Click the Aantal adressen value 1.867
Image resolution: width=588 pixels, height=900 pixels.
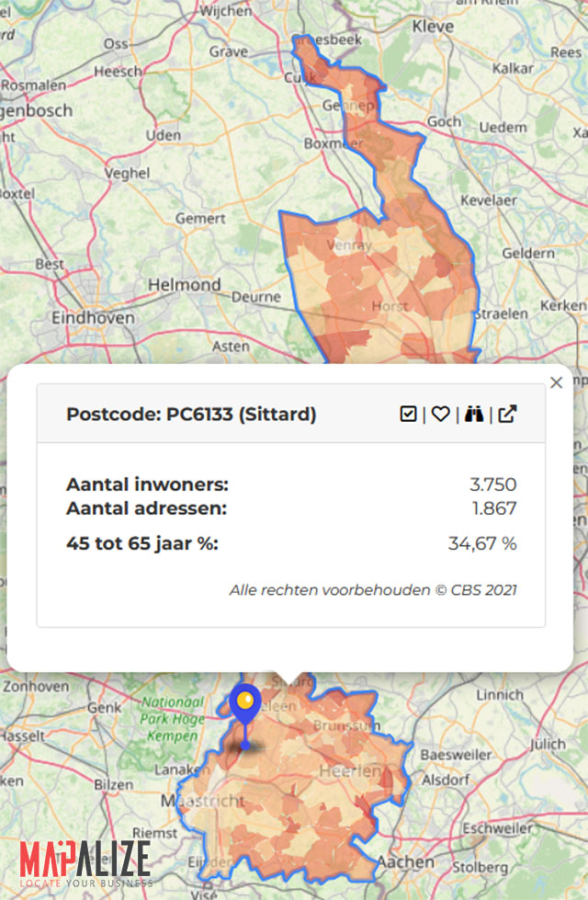(x=493, y=508)
